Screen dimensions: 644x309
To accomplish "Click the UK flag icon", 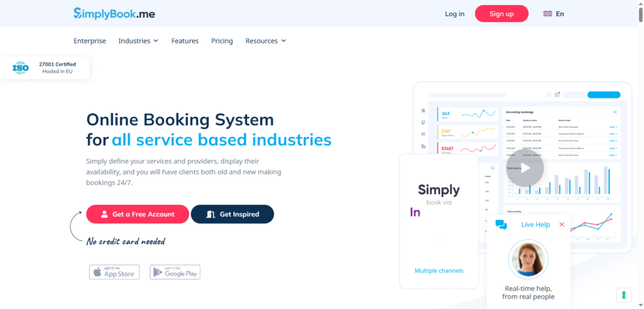I will (x=548, y=14).
